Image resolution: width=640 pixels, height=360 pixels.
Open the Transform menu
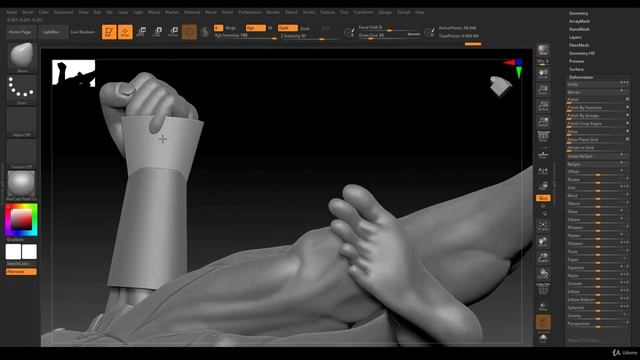(363, 12)
